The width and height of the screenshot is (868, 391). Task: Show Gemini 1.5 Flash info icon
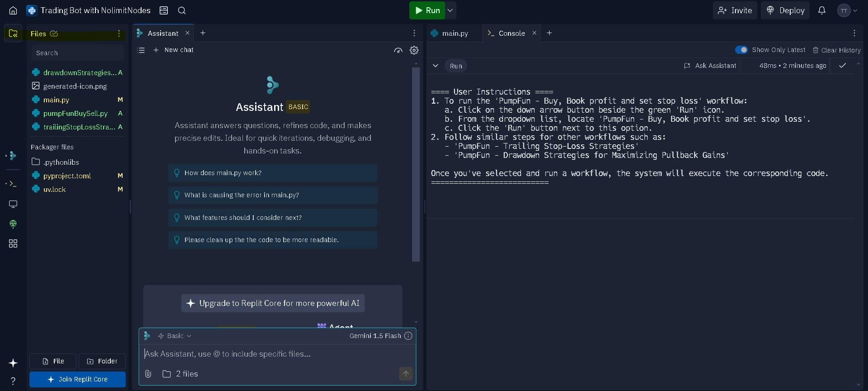[408, 336]
